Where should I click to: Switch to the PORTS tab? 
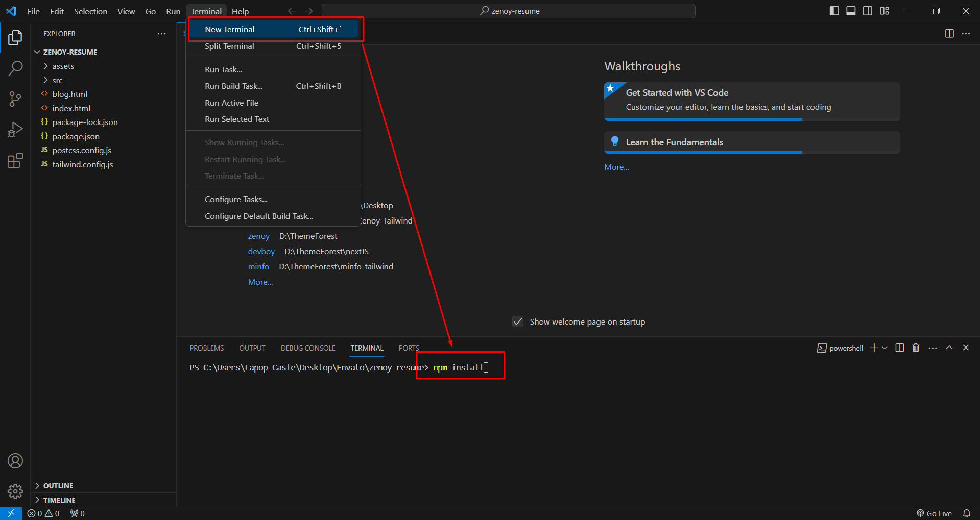tap(409, 348)
